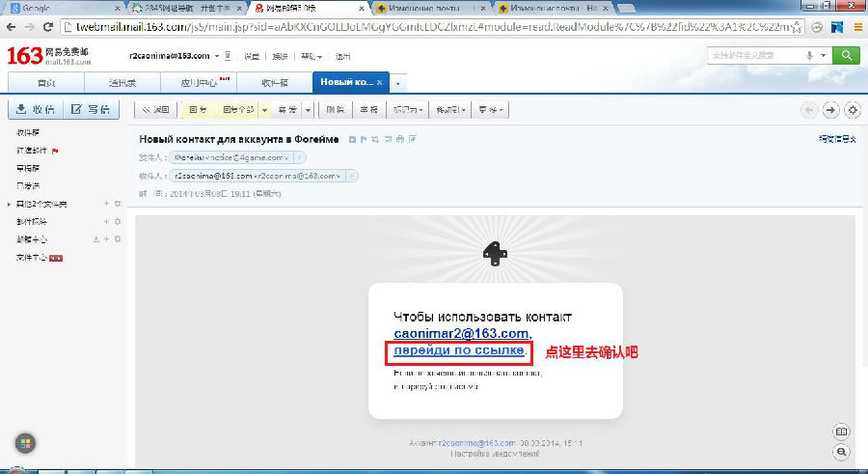
Task: Click the inbox download button (收信)
Action: pyautogui.click(x=33, y=109)
